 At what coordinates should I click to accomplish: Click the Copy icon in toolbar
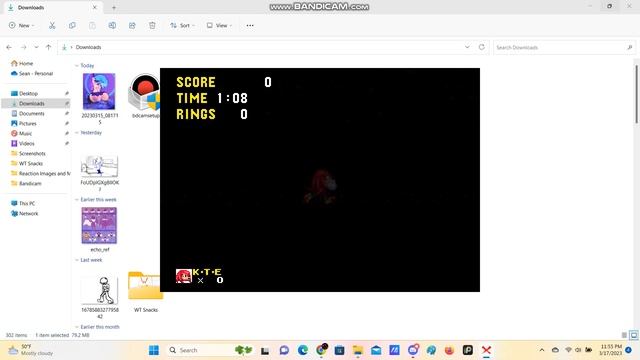tap(72, 25)
